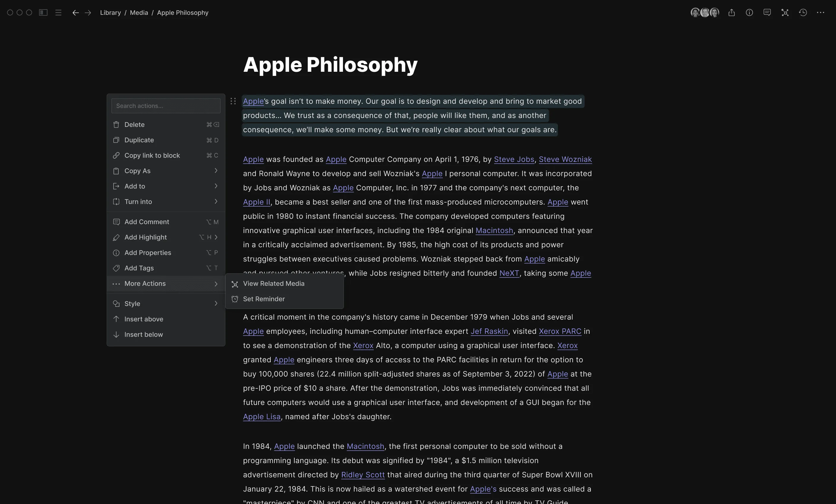Open the Steve Wozniak link
836x504 pixels.
[x=565, y=159]
